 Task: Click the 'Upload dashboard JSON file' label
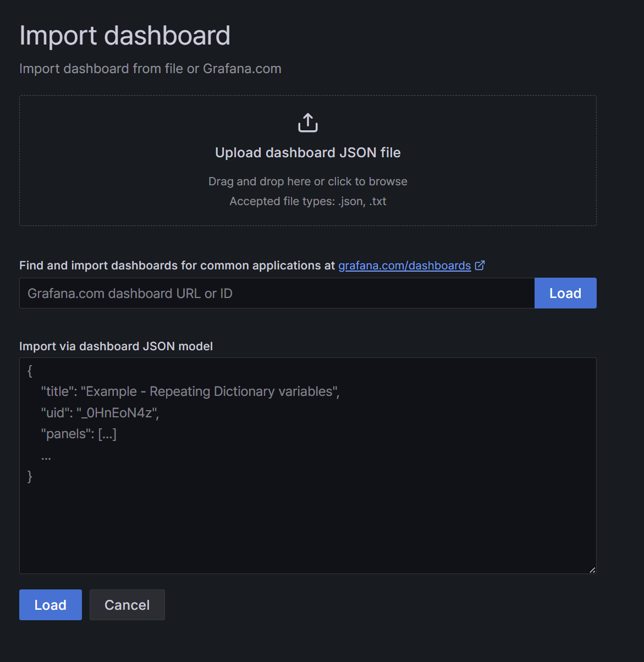(x=308, y=152)
